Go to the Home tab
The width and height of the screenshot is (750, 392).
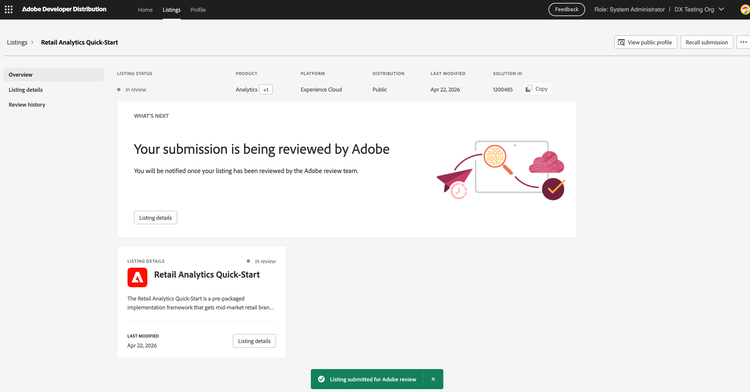pyautogui.click(x=145, y=10)
